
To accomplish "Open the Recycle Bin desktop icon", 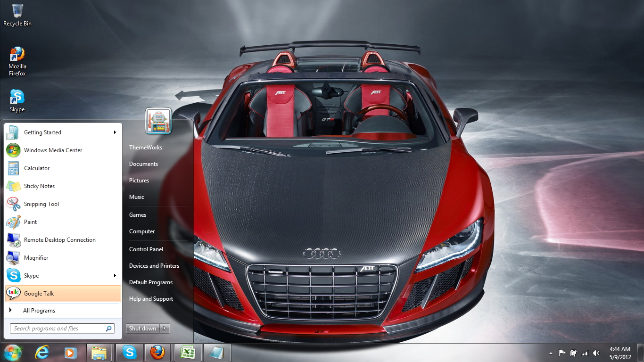I will point(17,15).
